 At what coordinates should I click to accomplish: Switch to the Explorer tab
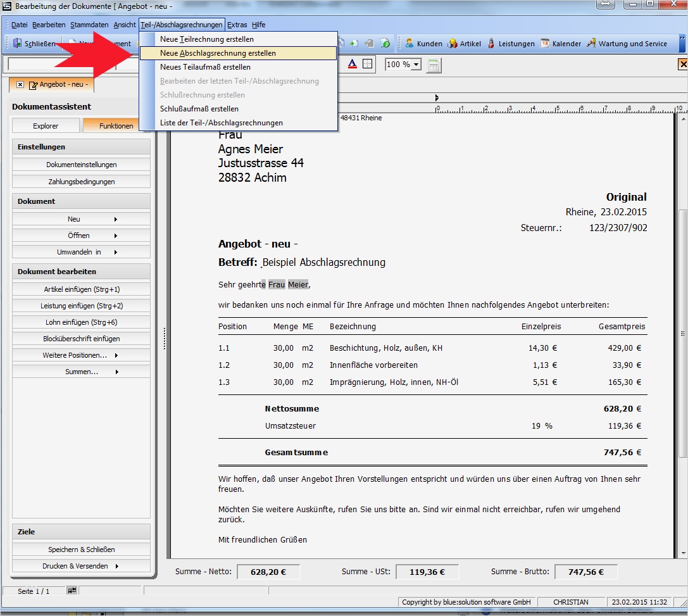(x=46, y=126)
